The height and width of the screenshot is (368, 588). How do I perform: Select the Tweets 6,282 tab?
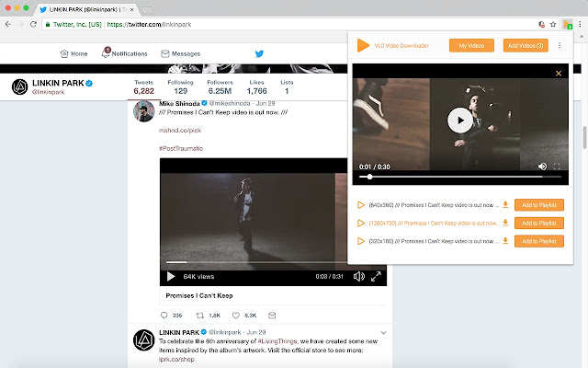(144, 87)
